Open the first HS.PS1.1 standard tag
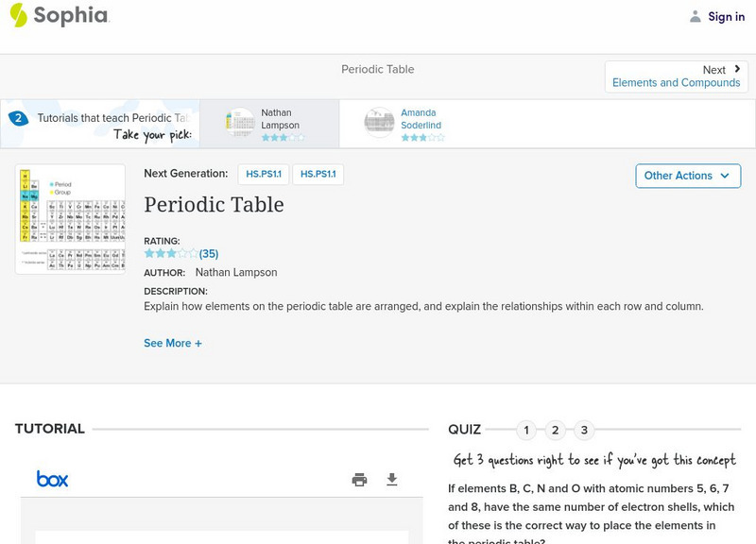This screenshot has height=544, width=756. (264, 174)
